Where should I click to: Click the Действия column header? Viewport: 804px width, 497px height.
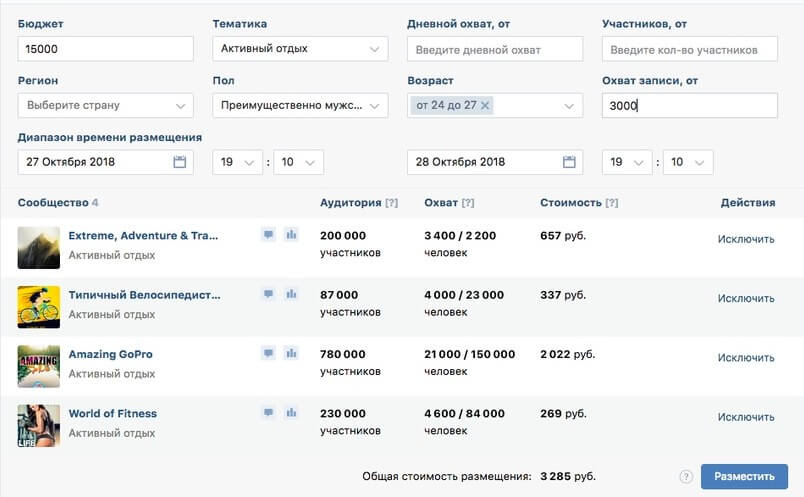[x=748, y=203]
